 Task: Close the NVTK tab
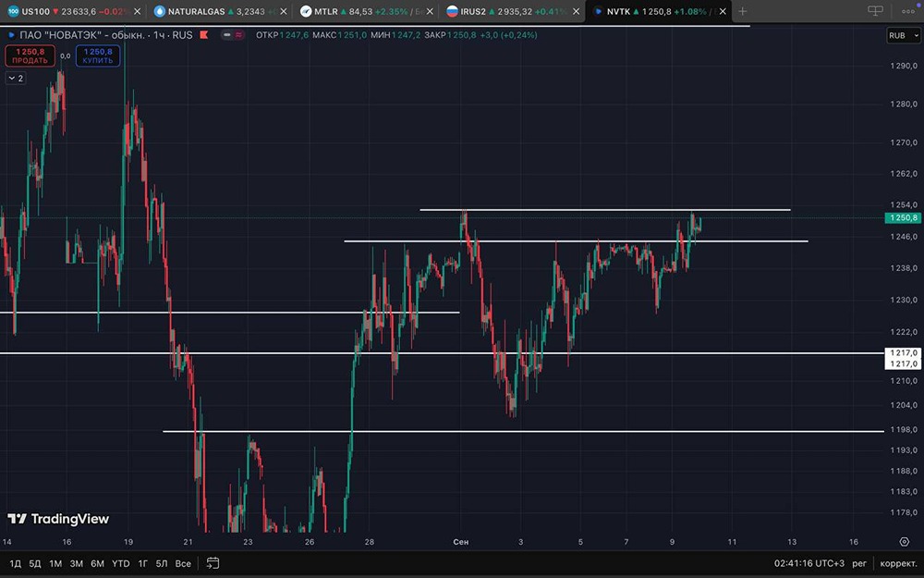tap(723, 11)
